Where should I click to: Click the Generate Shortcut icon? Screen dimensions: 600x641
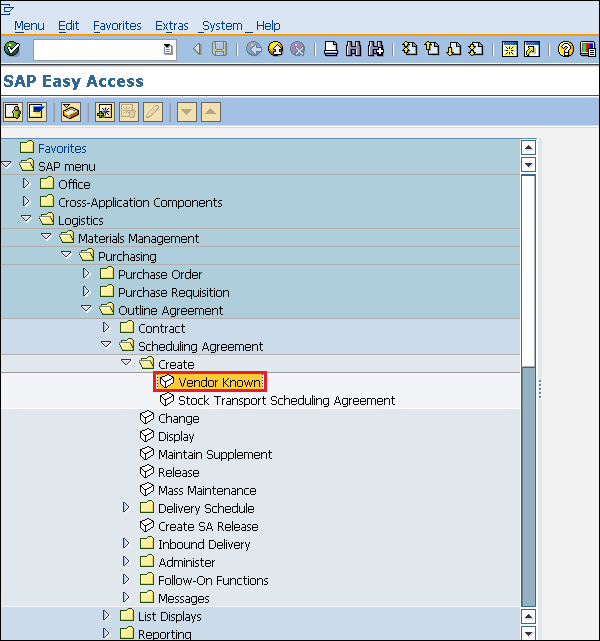(x=532, y=49)
